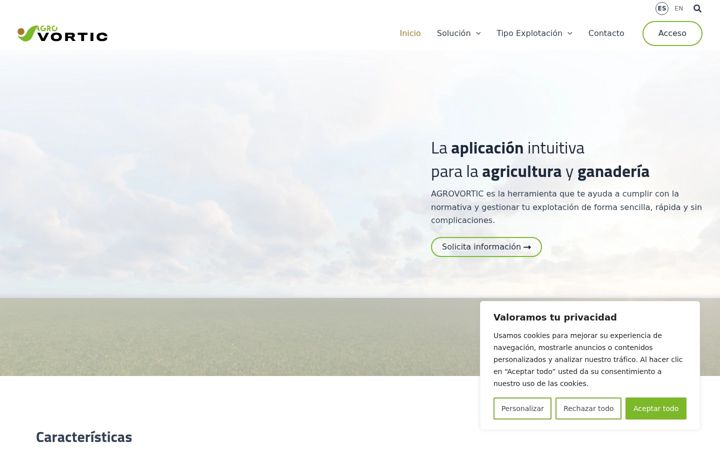
Task: Open the Contacto page
Action: 606,33
